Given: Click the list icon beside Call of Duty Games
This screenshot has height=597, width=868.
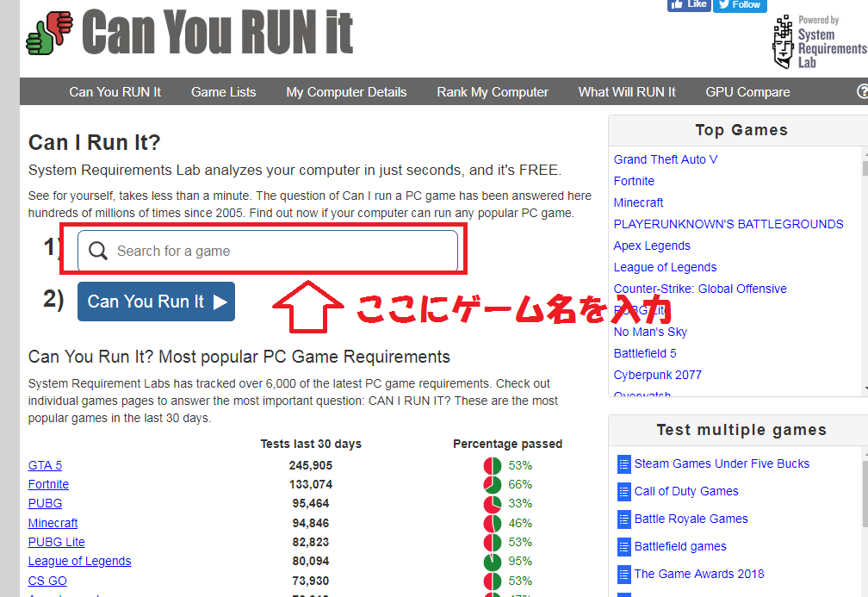Looking at the screenshot, I should tap(623, 492).
